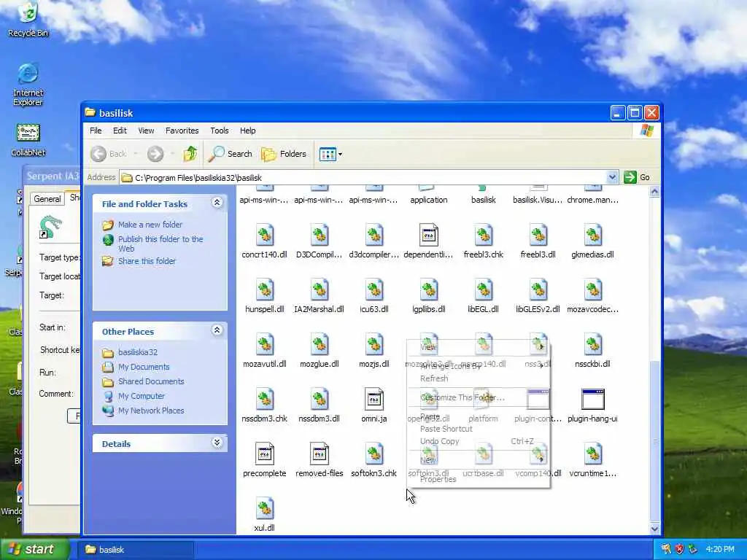
Task: Open the concrt140.dll file icon
Action: 264,236
